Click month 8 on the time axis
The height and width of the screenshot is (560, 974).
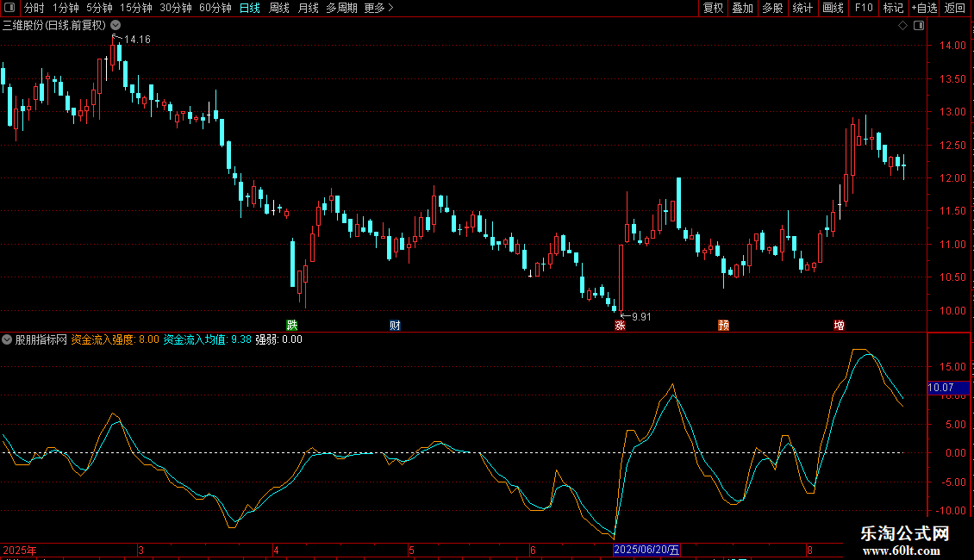[809, 550]
